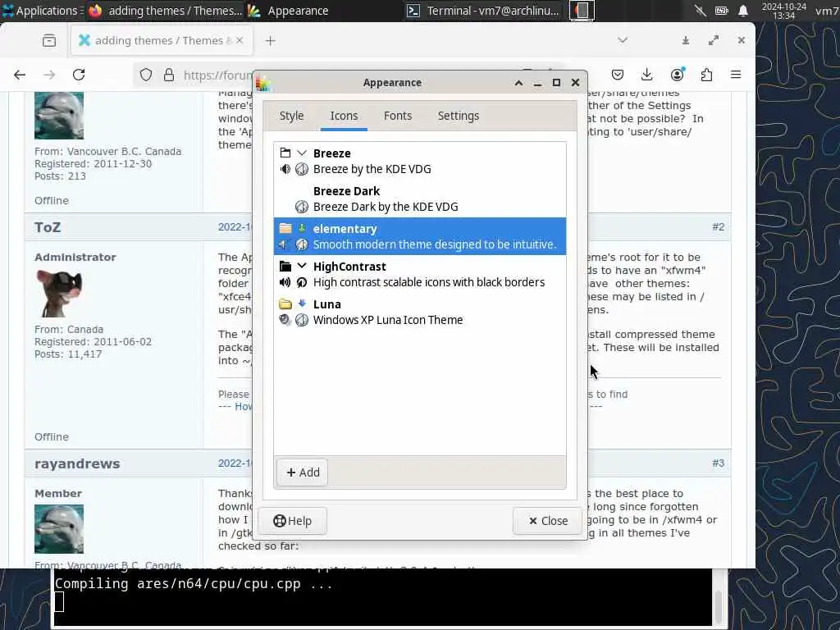
Task: Click Add to install an icon theme
Action: pos(303,472)
